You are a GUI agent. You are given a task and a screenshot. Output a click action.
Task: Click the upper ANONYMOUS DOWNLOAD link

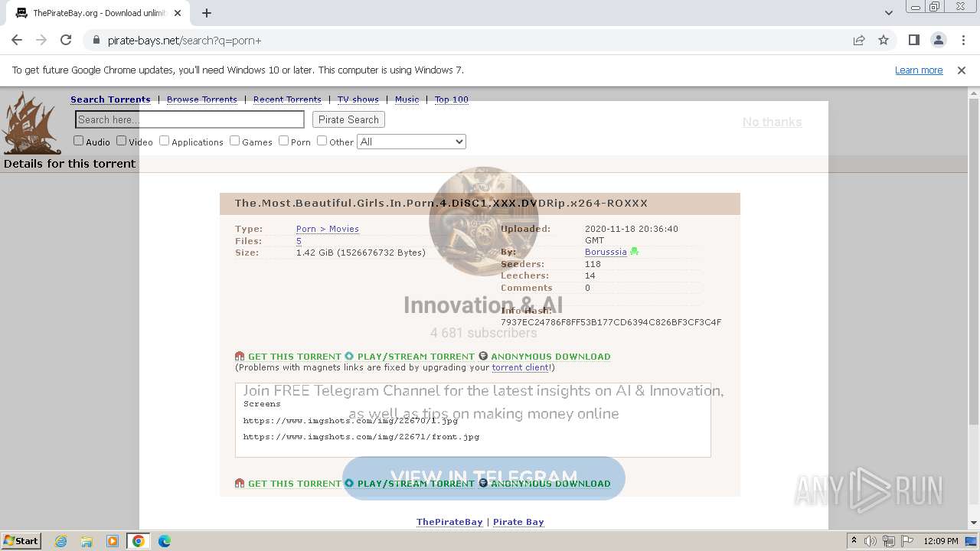(550, 357)
